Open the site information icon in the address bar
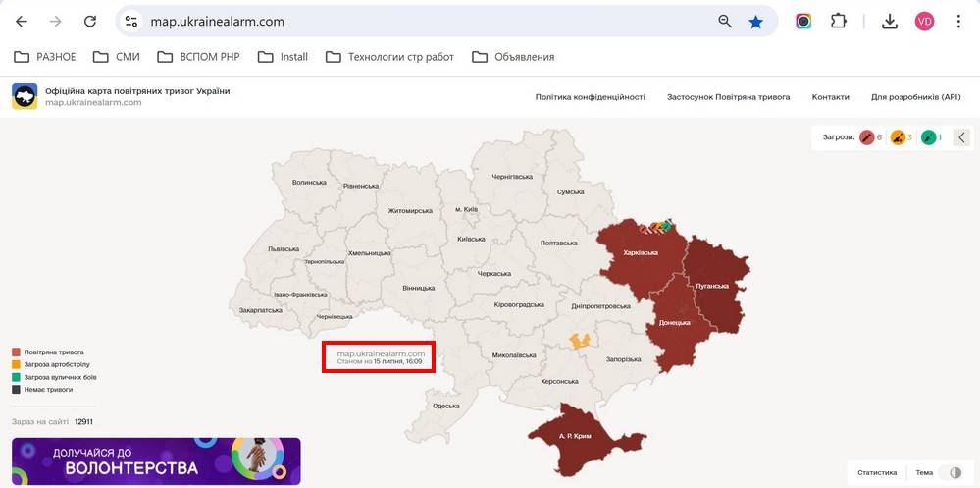This screenshot has height=488, width=980. [131, 22]
